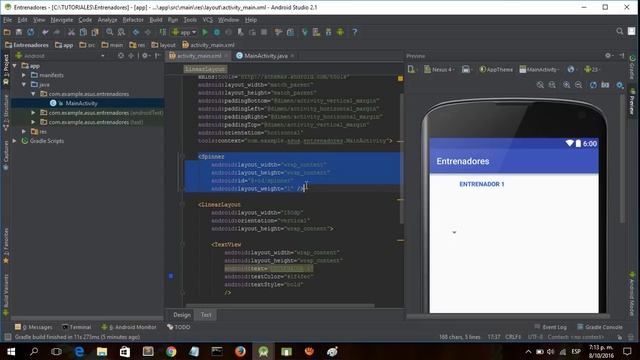
Task: Open the AppTheme selector in Preview
Action: [496, 70]
